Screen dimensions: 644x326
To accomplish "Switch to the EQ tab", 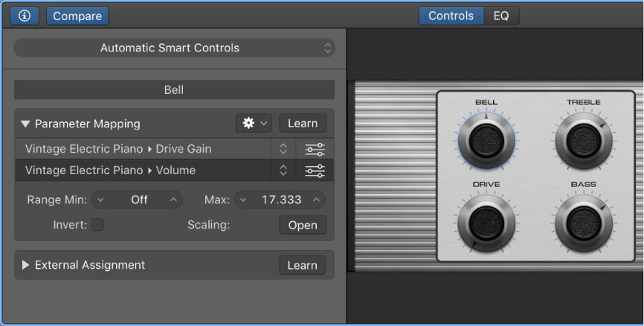I will [x=501, y=16].
